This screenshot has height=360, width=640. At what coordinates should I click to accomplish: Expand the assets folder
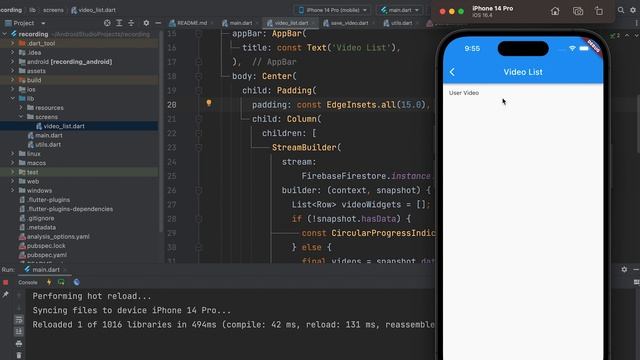(x=13, y=71)
